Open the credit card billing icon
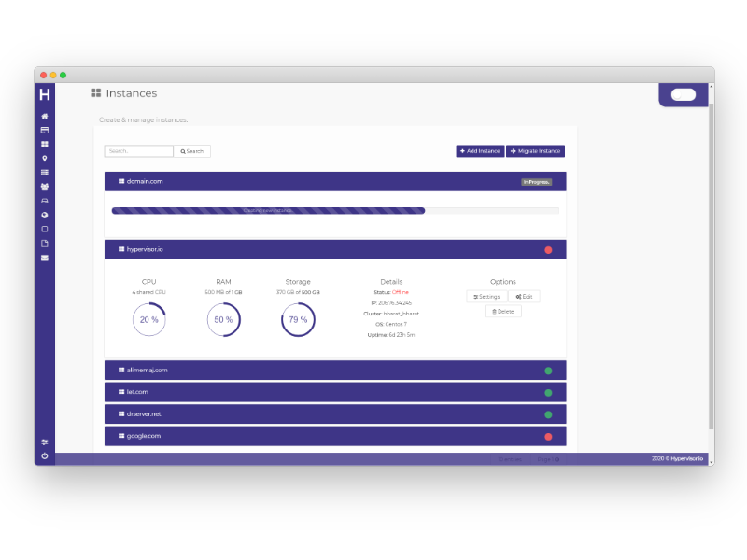Image resolution: width=747 pixels, height=560 pixels. coord(44,130)
